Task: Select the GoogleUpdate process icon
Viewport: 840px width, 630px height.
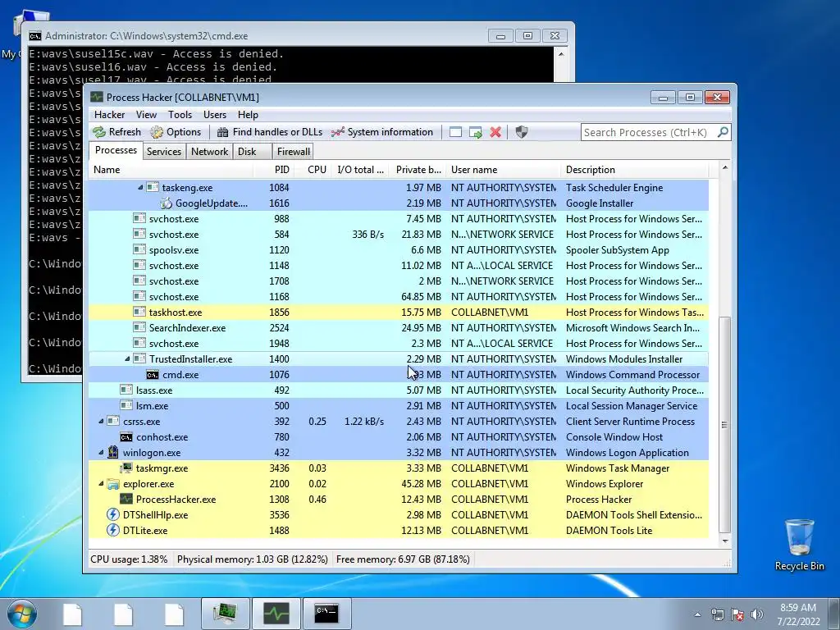Action: [x=166, y=203]
